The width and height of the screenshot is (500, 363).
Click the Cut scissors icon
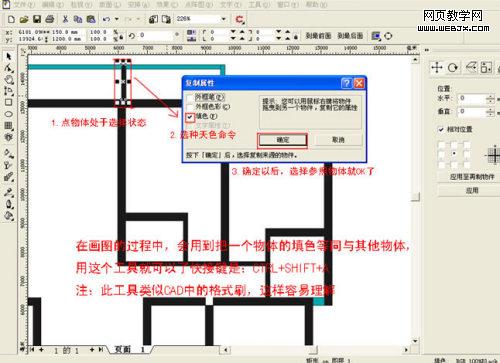click(x=65, y=19)
